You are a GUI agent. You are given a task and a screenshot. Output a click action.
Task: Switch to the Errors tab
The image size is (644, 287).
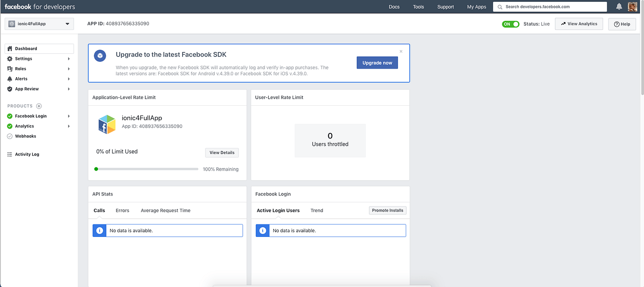point(122,211)
